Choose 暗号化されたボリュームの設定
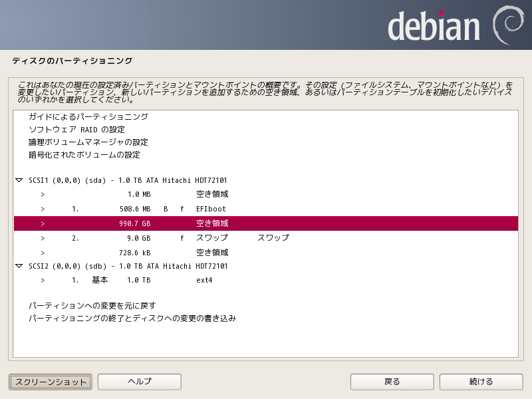Screen dimensions: 532x399 [84, 155]
